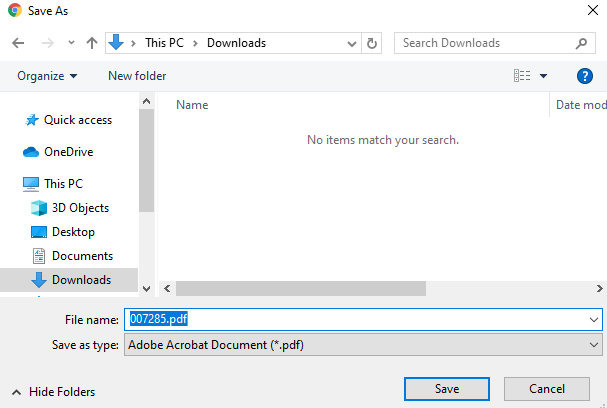Save the file with the Save button

[x=447, y=389]
